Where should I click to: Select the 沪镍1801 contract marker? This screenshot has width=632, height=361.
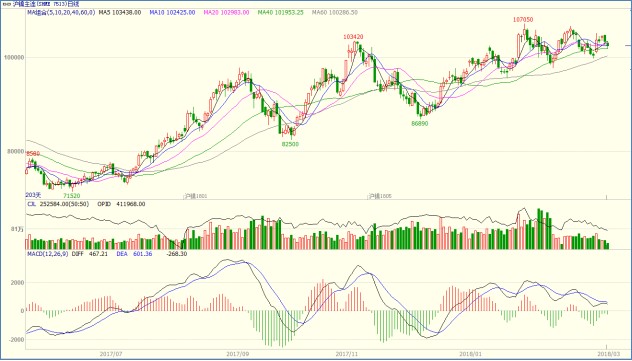[x=195, y=196]
